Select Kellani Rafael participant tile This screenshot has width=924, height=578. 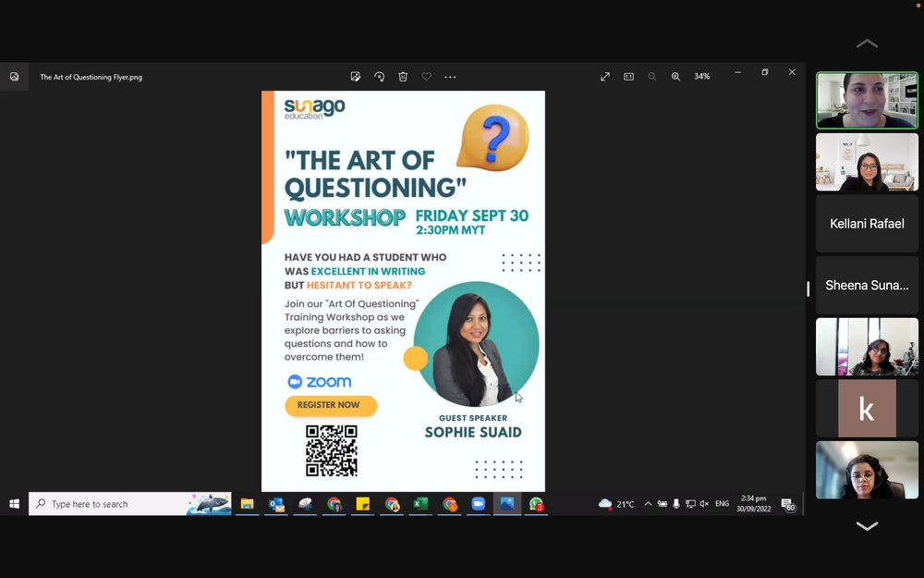pos(867,224)
